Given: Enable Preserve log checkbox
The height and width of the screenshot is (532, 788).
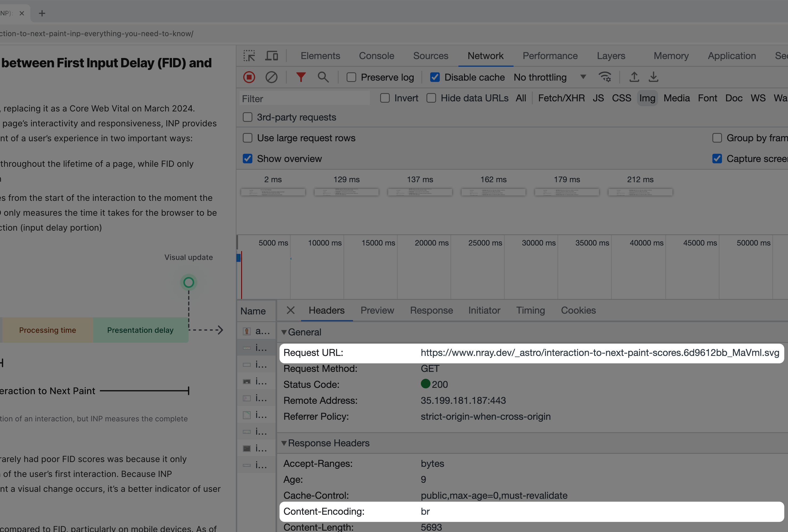Looking at the screenshot, I should click(351, 78).
